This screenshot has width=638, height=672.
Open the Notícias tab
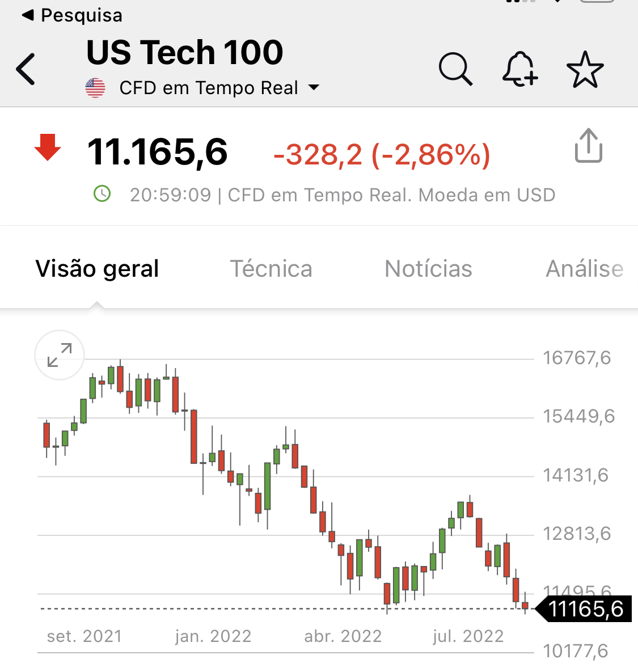click(428, 269)
